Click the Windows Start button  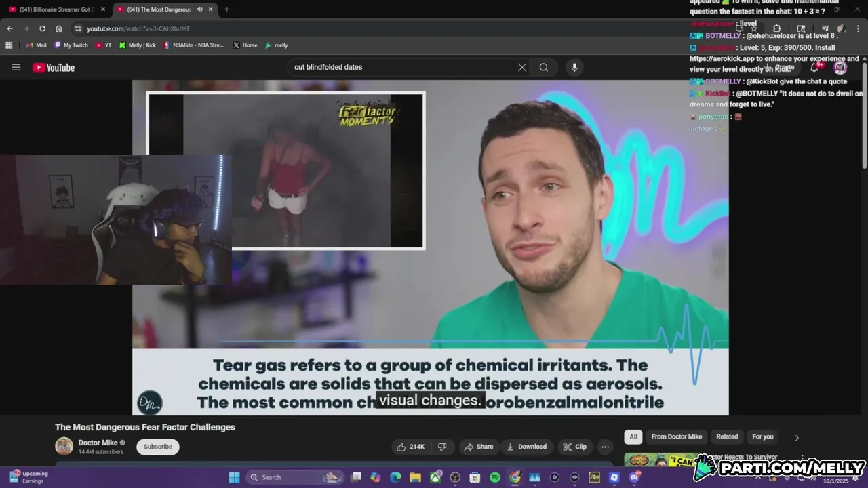point(234,477)
